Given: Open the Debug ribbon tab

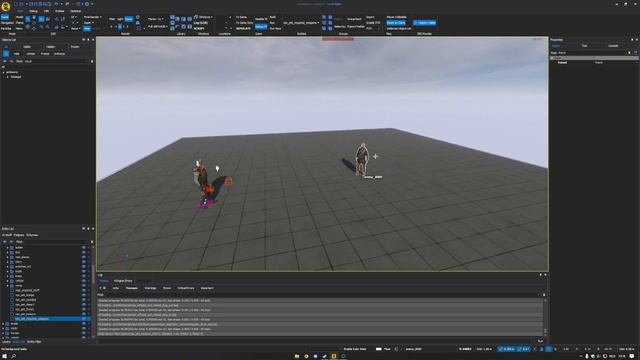Looking at the screenshot, I should [33, 11].
